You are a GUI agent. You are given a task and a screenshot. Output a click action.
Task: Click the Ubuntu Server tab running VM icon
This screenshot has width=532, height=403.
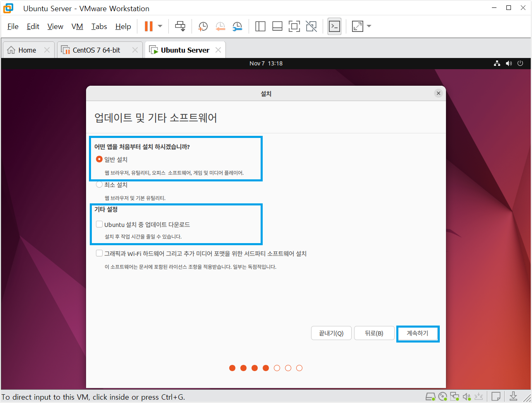pyautogui.click(x=153, y=50)
